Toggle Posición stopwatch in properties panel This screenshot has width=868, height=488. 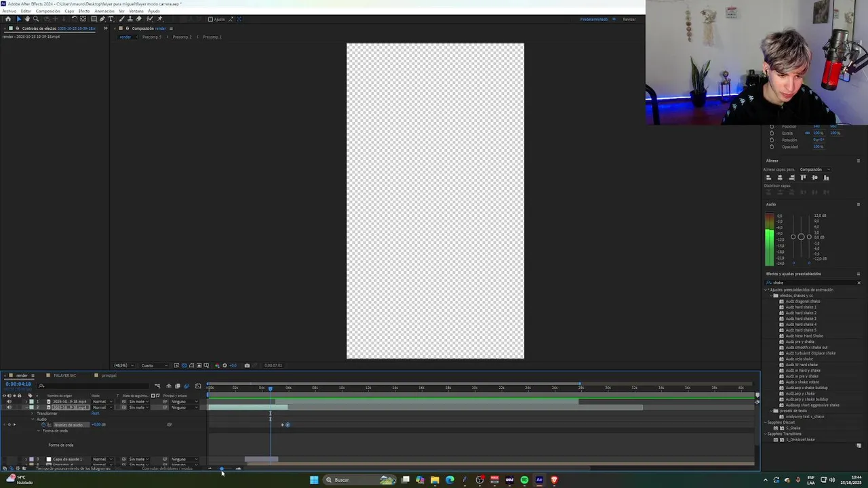(772, 127)
